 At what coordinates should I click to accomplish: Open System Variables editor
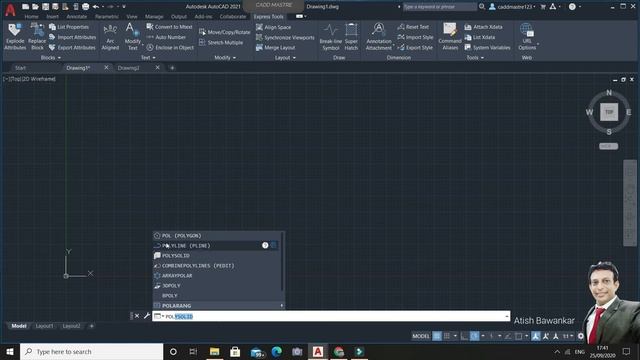click(487, 47)
